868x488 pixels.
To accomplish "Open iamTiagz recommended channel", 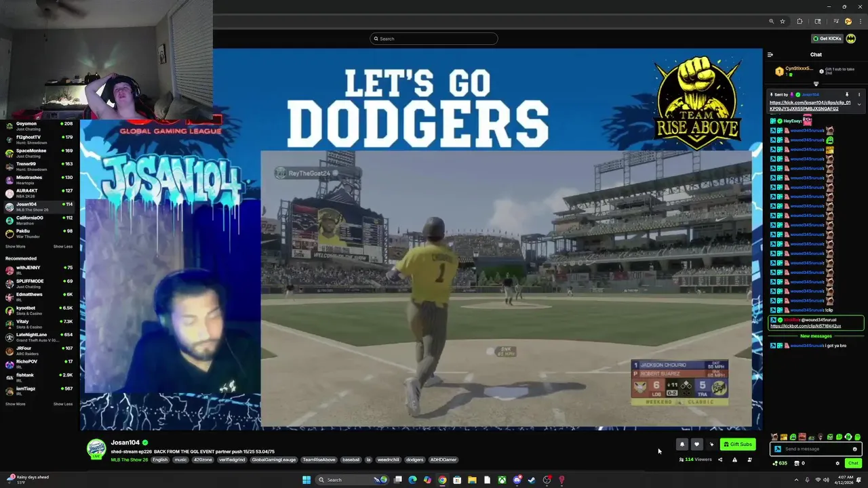I will click(39, 391).
